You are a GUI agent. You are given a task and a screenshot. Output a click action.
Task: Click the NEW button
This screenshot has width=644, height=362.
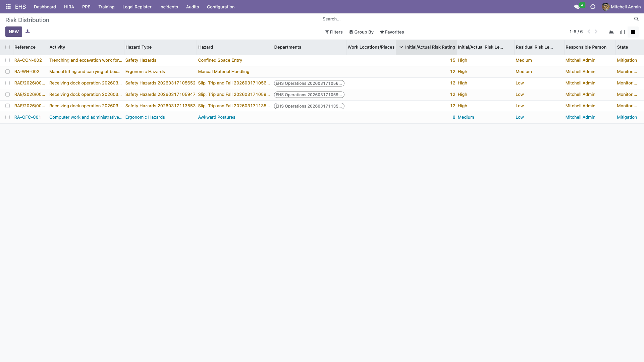coord(14,32)
